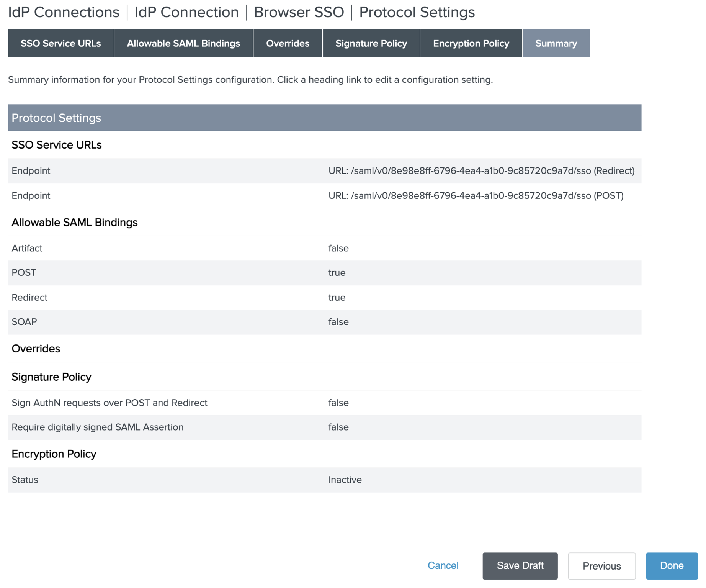This screenshot has width=706, height=588.
Task: Select the Redirect endpoint URL row
Action: pos(324,171)
